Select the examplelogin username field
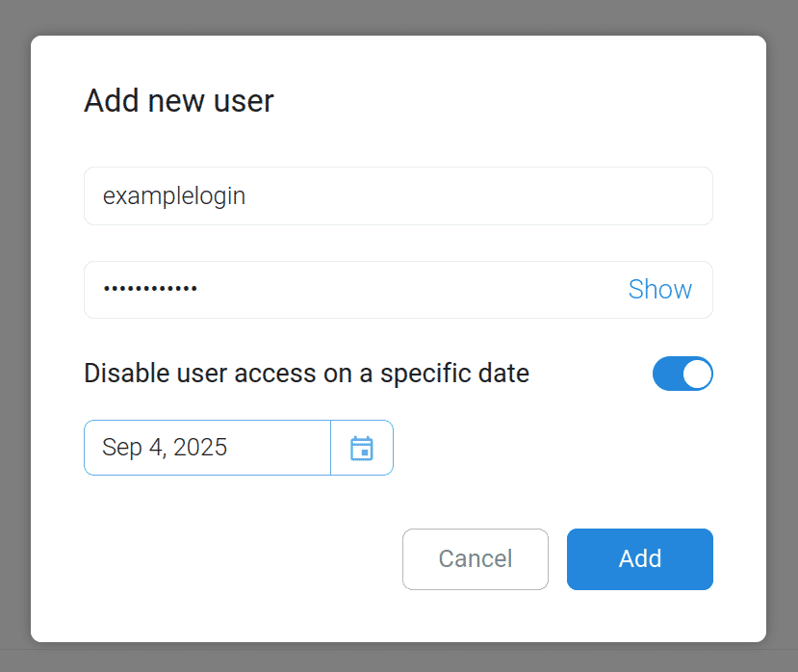The height and width of the screenshot is (672, 798). point(289,195)
